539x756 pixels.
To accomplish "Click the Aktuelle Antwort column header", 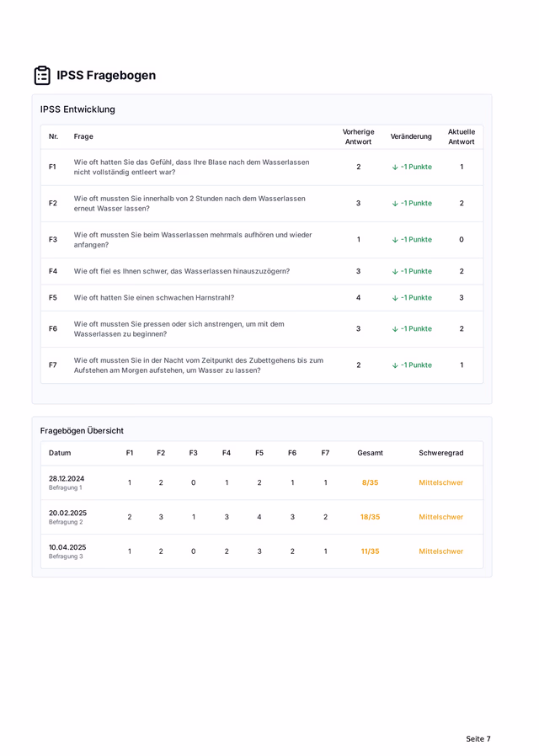I will pos(462,136).
